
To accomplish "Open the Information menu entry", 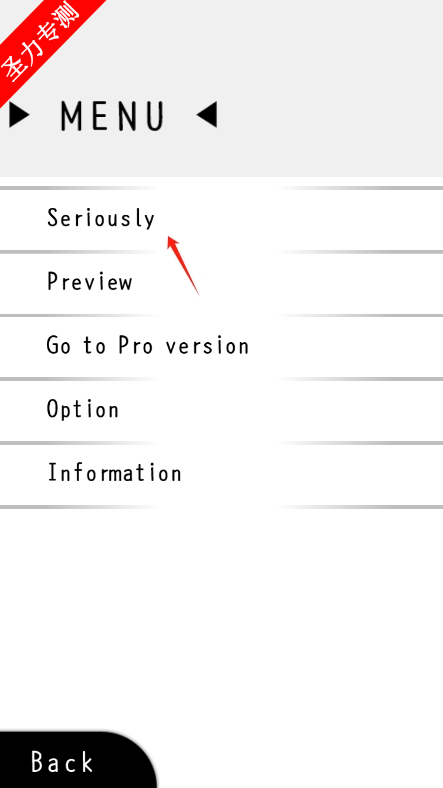I will click(222, 475).
